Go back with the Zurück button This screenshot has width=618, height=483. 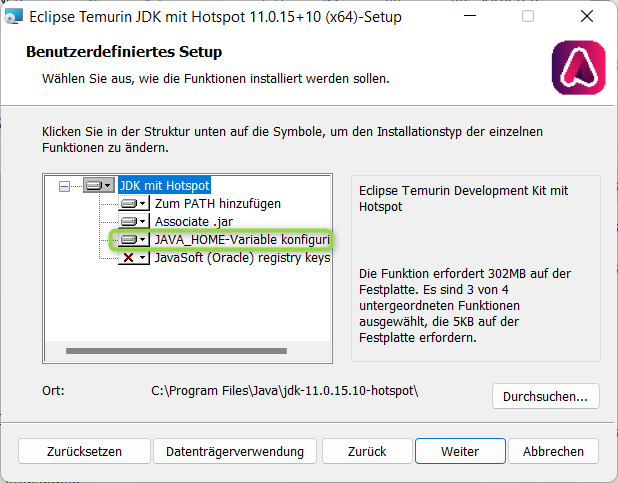(367, 451)
